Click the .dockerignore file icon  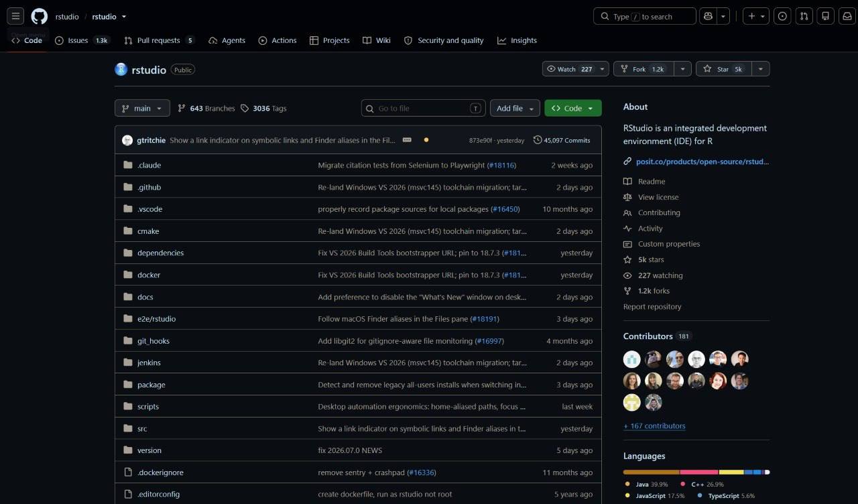[x=128, y=472]
